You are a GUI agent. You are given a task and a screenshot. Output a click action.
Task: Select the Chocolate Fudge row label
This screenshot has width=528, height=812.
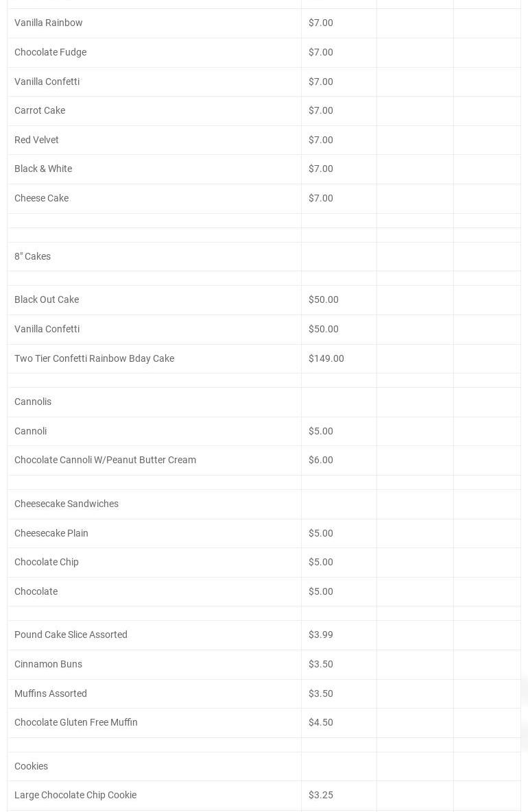pyautogui.click(x=50, y=52)
